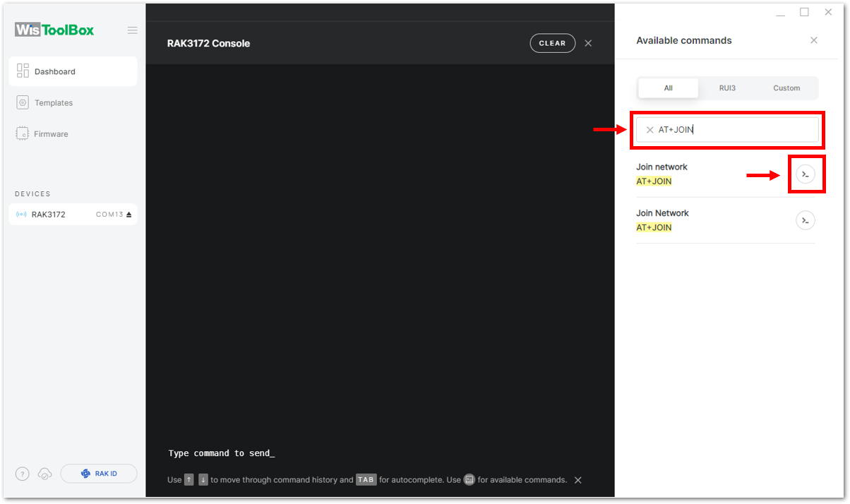This screenshot has width=850, height=504.
Task: Switch to the RUI3 commands tab
Action: [x=727, y=88]
